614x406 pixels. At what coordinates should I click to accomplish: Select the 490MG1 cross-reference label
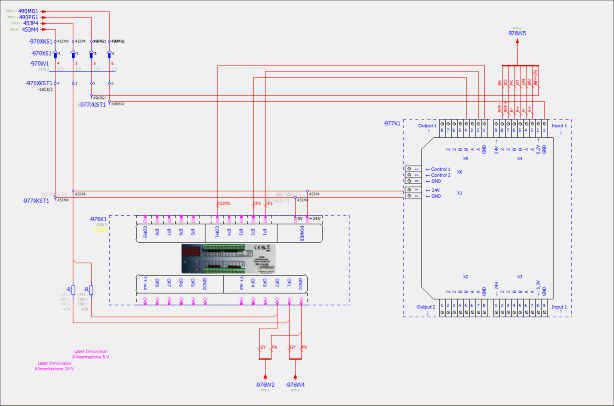(28, 11)
